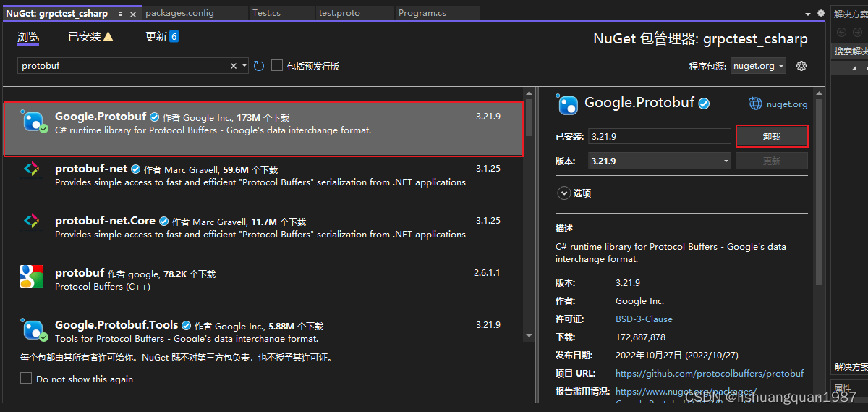Image resolution: width=868 pixels, height=412 pixels.
Task: Open the GitHub protobuf project URL
Action: tap(709, 374)
